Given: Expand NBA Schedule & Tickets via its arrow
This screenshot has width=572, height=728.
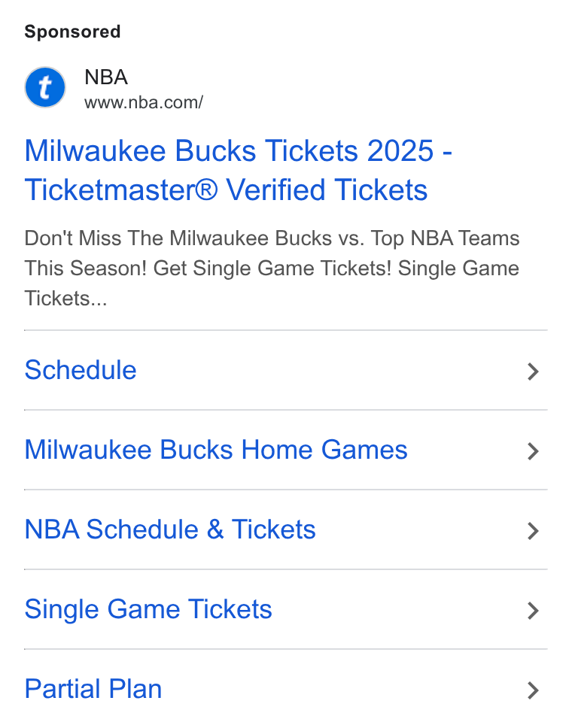Looking at the screenshot, I should 533,531.
